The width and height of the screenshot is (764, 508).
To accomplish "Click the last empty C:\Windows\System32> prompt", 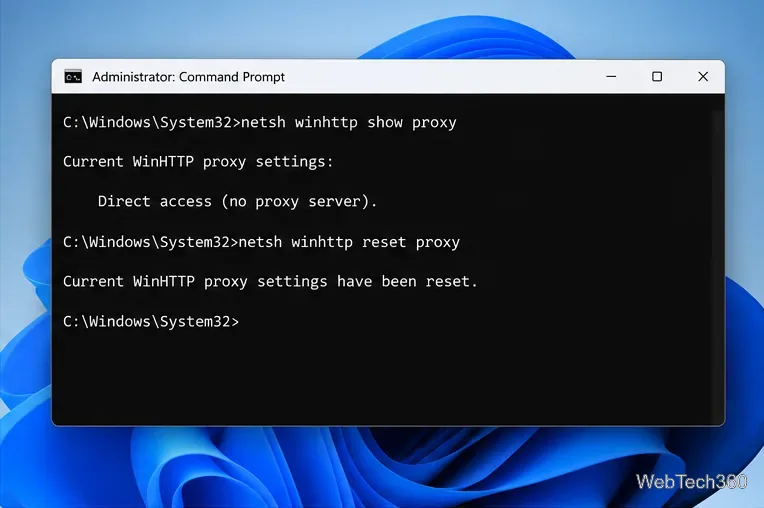I will (x=151, y=321).
